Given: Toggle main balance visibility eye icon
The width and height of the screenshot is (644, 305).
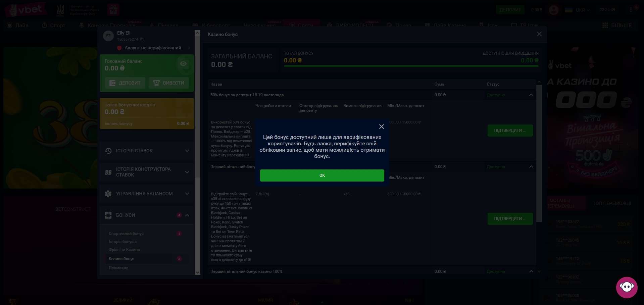Looking at the screenshot, I should pos(183,64).
